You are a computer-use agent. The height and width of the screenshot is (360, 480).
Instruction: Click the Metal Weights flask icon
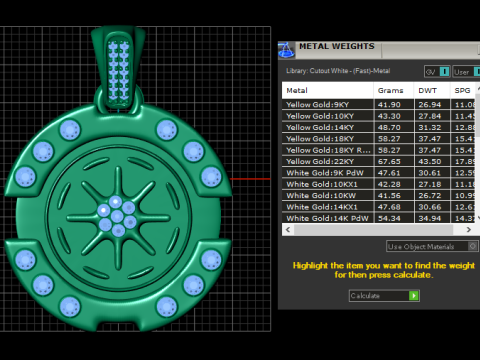coord(286,50)
